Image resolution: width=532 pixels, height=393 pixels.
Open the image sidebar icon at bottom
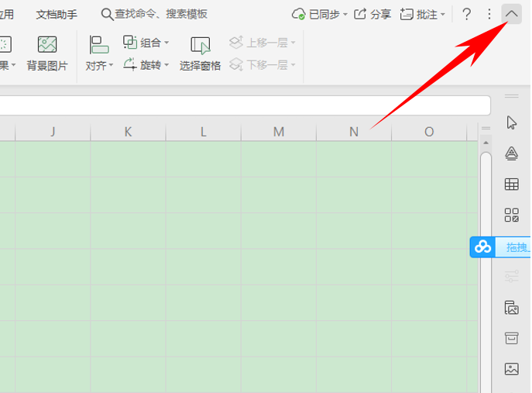pos(511,369)
